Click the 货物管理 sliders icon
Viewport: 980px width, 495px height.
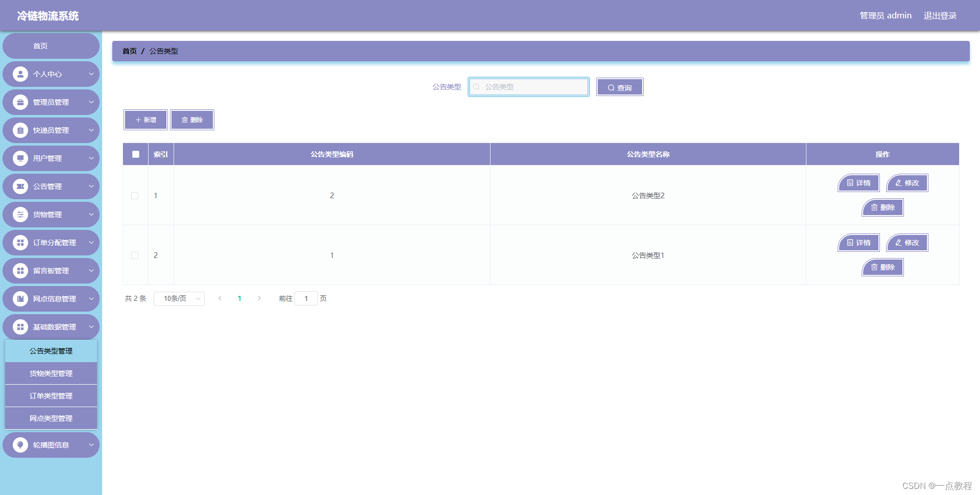coord(20,215)
